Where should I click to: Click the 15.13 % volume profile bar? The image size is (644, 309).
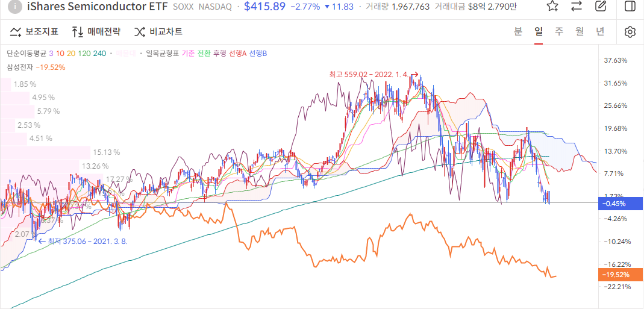click(45, 152)
